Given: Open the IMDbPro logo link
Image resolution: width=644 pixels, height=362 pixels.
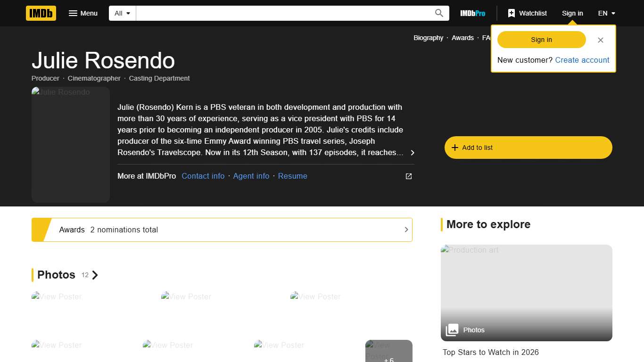Looking at the screenshot, I should click(x=472, y=13).
